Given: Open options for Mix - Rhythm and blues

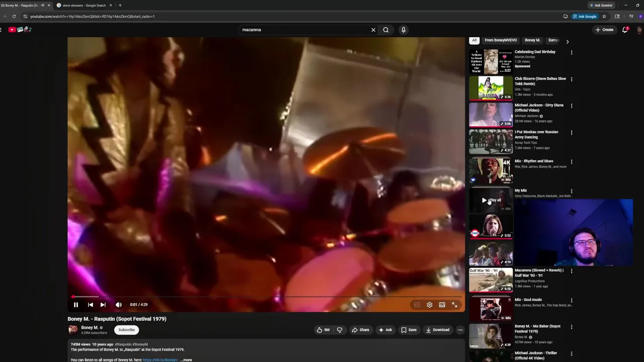Looking at the screenshot, I should tap(572, 162).
